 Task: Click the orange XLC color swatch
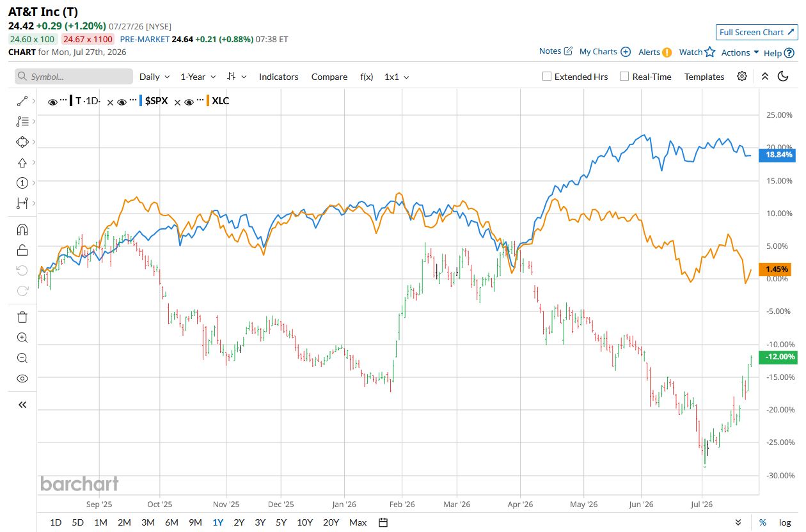coord(208,100)
